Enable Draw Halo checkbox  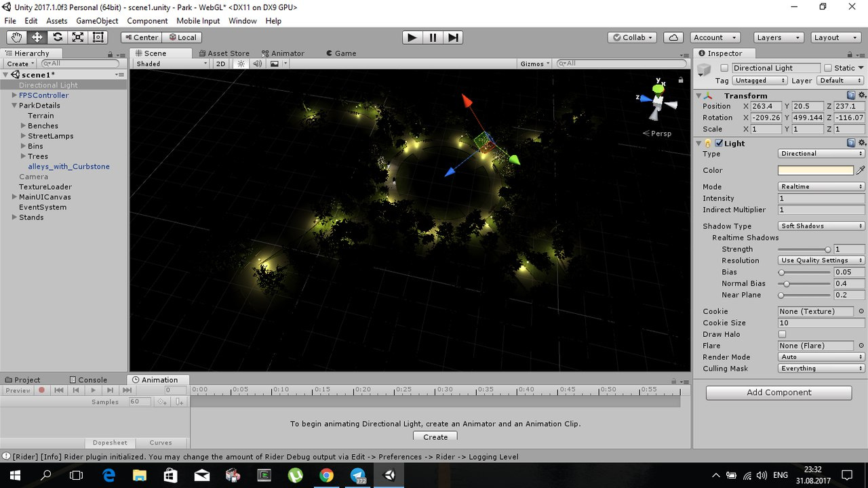point(782,334)
